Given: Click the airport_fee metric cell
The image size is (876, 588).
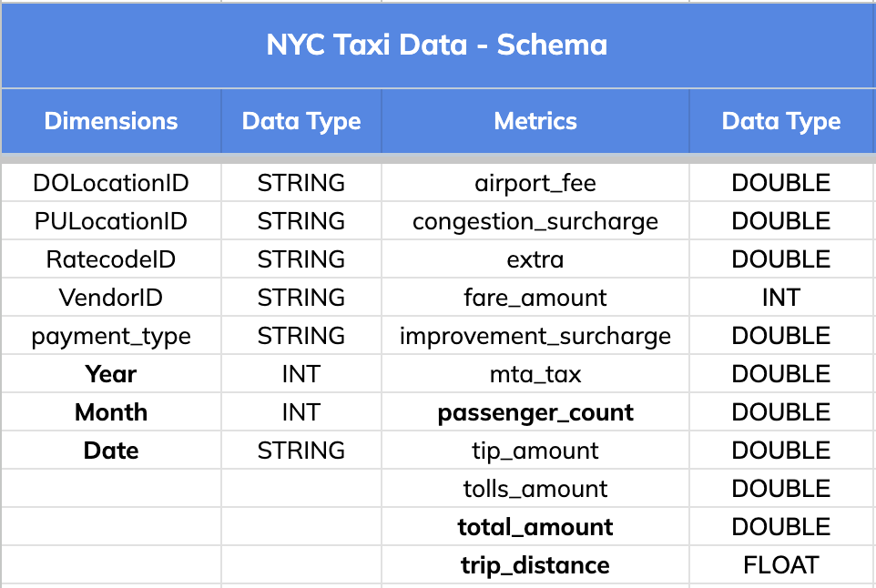Looking at the screenshot, I should pyautogui.click(x=535, y=183).
